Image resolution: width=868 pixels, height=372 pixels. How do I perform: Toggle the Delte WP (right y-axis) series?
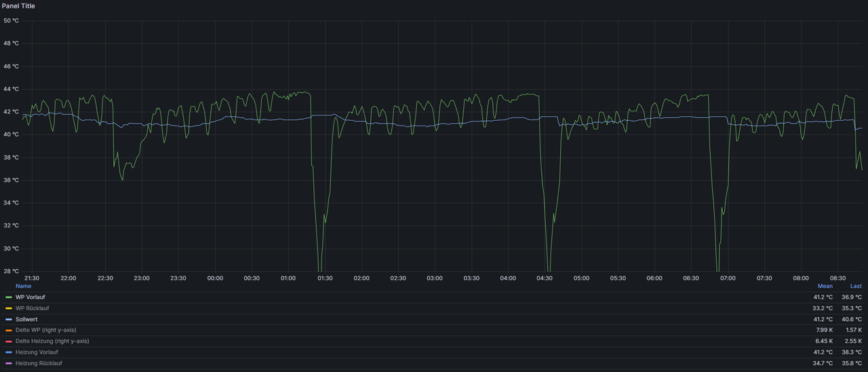45,330
